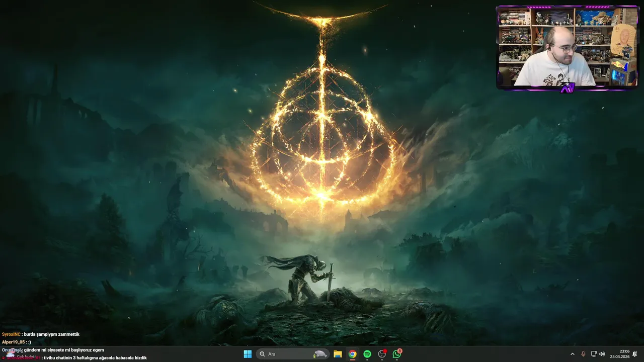The height and width of the screenshot is (362, 644).
Task: Open the notification bell icon
Action: coord(635,354)
